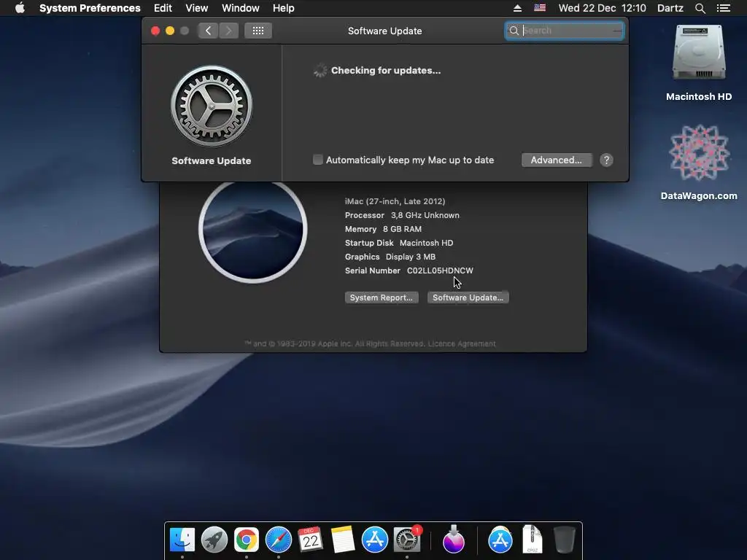Minimize the Software Update window

coord(170,31)
